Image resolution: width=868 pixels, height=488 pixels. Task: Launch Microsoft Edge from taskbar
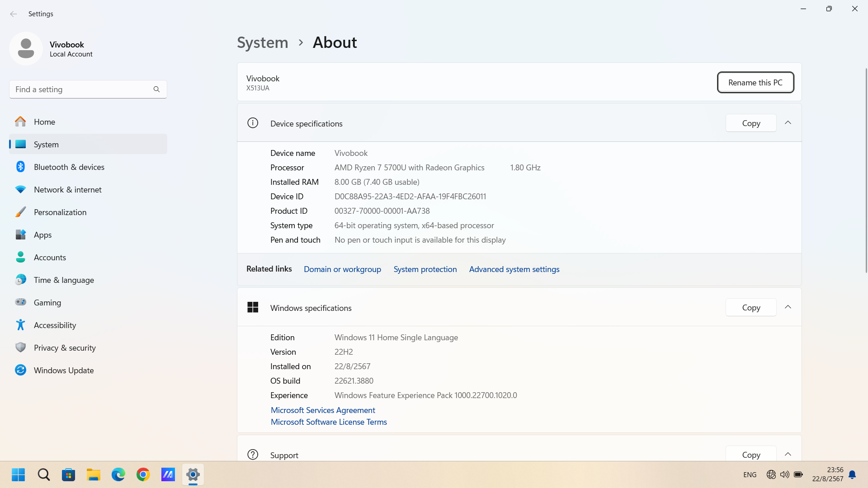click(118, 474)
